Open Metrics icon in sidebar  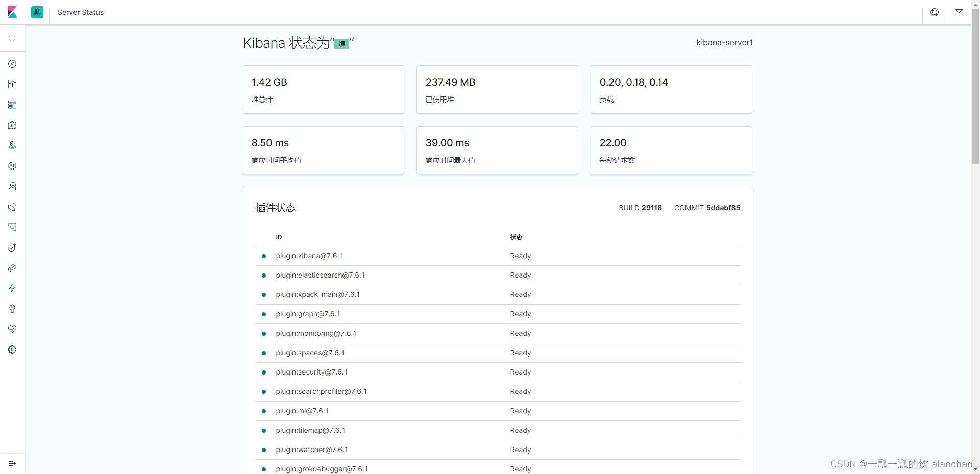(12, 186)
